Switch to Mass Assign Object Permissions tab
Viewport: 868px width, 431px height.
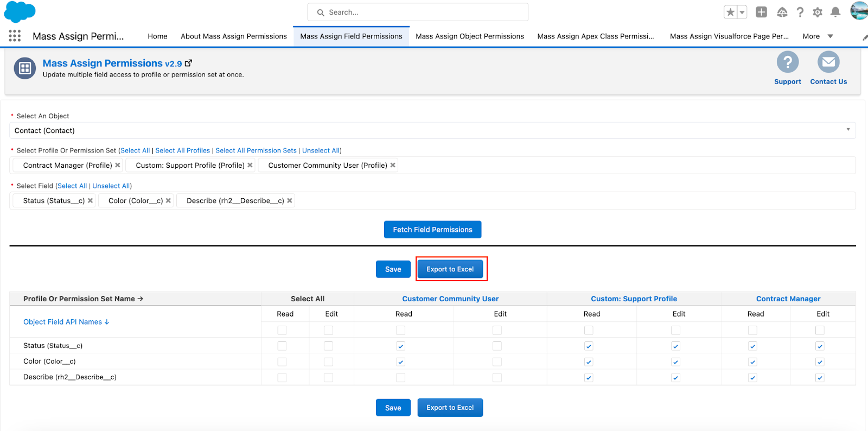pos(470,36)
